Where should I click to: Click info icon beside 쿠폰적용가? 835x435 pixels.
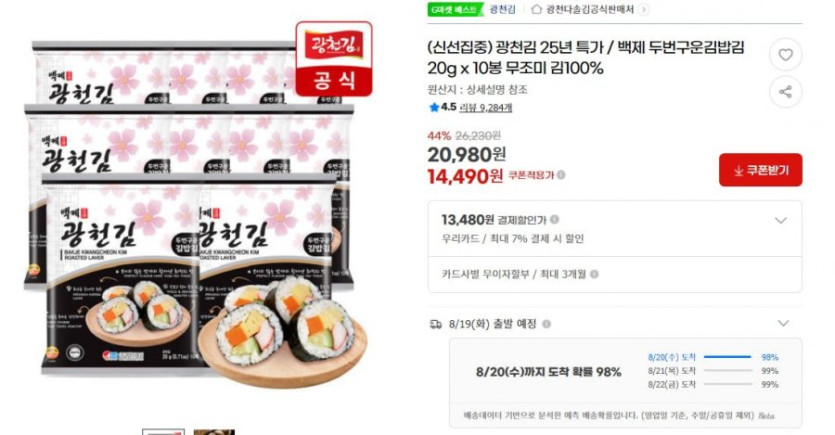[x=561, y=175]
